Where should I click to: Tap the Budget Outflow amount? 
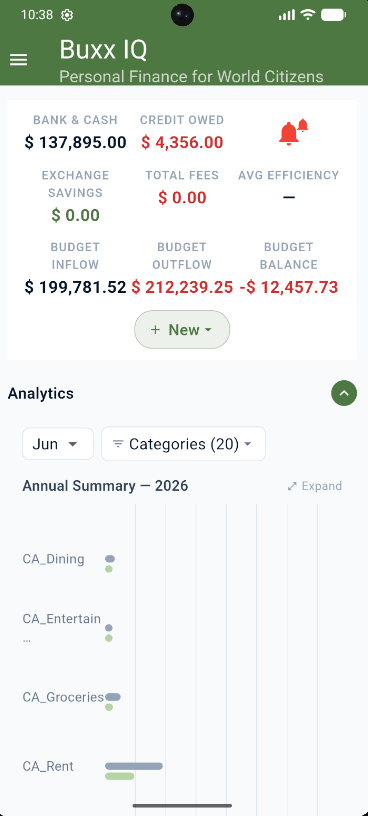tap(182, 287)
